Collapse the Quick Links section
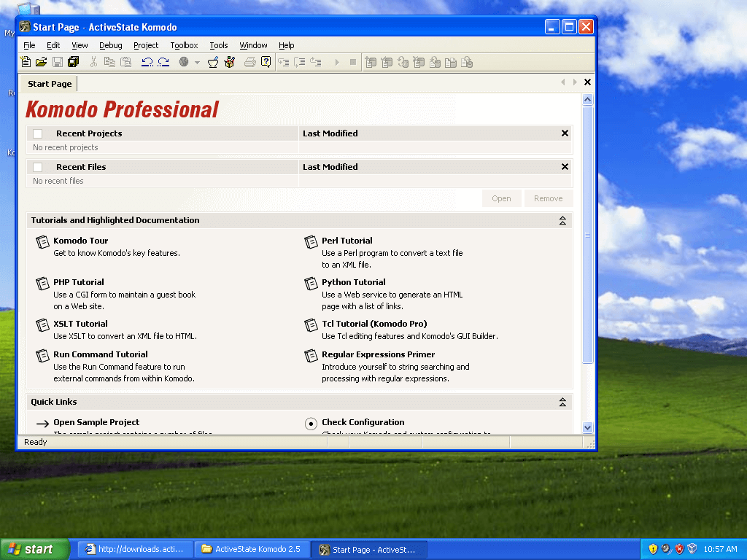 [562, 402]
